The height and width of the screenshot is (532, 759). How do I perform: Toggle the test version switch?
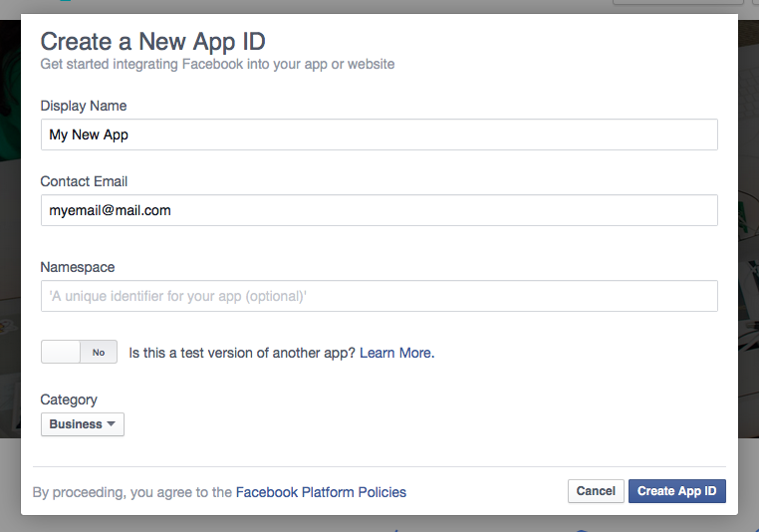(79, 352)
